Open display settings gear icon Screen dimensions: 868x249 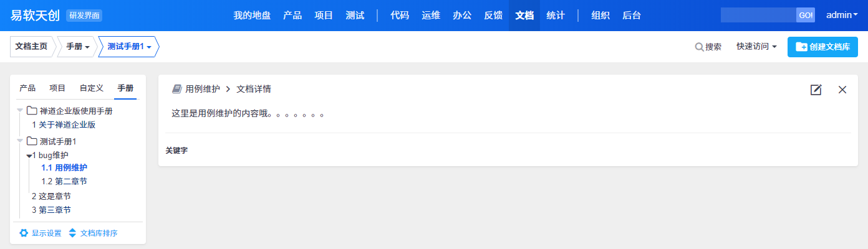[x=24, y=233]
